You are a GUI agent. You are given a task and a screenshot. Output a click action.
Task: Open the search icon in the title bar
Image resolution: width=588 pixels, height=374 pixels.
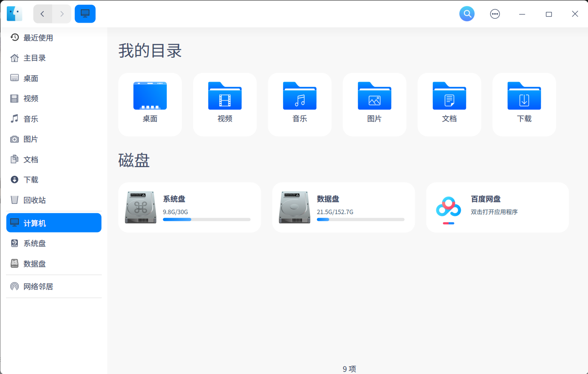tap(467, 13)
